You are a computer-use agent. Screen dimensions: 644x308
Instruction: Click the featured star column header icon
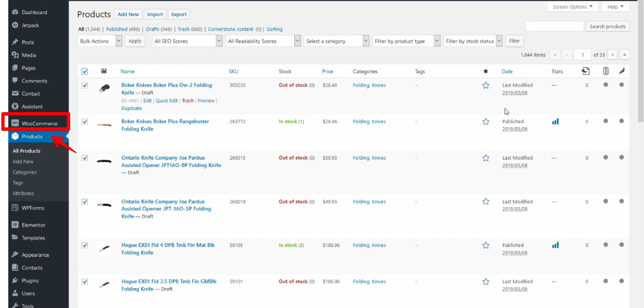(x=485, y=71)
